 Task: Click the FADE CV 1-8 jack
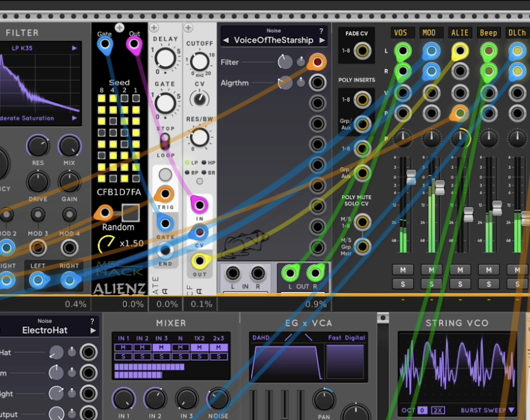362,51
